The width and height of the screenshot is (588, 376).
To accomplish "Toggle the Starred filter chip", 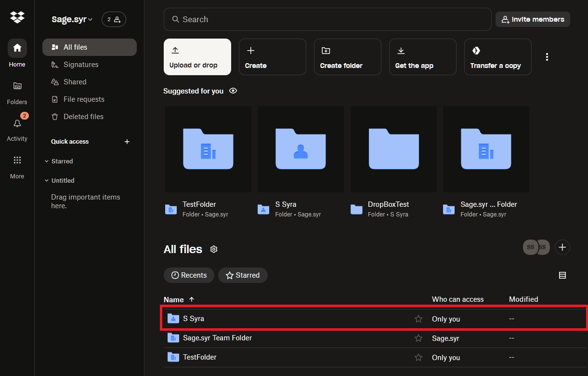I will point(243,275).
